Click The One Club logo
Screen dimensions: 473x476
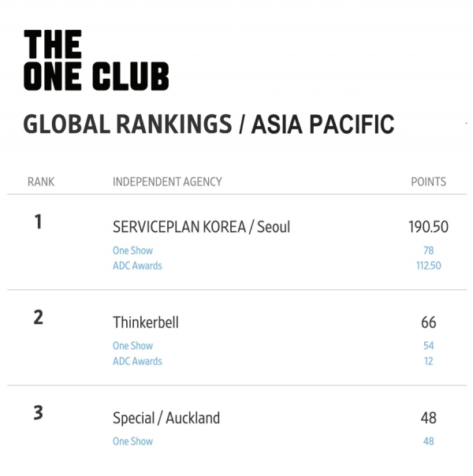pyautogui.click(x=96, y=60)
